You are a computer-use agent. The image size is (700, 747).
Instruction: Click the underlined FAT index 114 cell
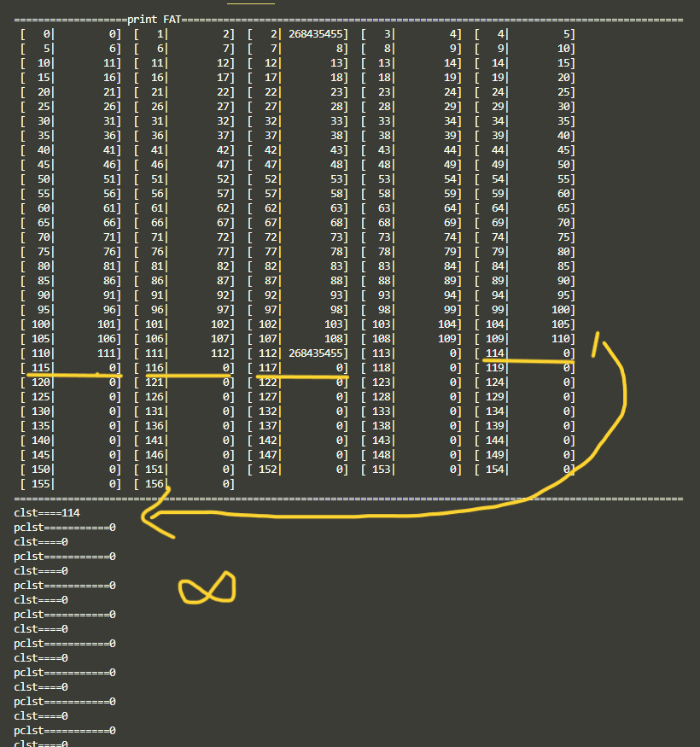click(495, 353)
